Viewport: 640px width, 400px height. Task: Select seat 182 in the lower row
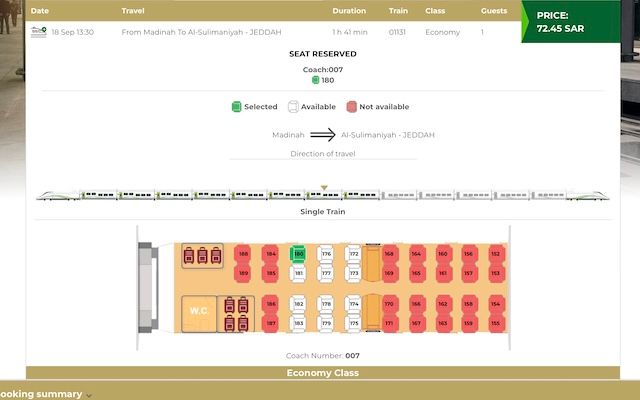pyautogui.click(x=298, y=303)
